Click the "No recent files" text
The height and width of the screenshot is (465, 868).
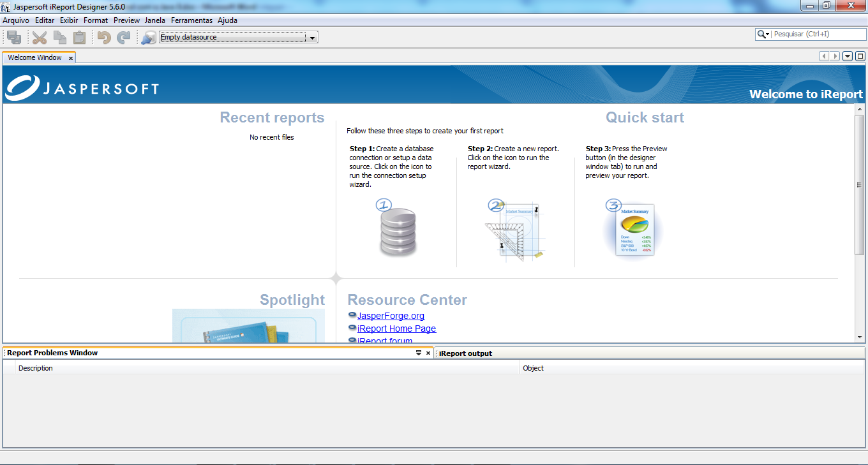coord(272,137)
